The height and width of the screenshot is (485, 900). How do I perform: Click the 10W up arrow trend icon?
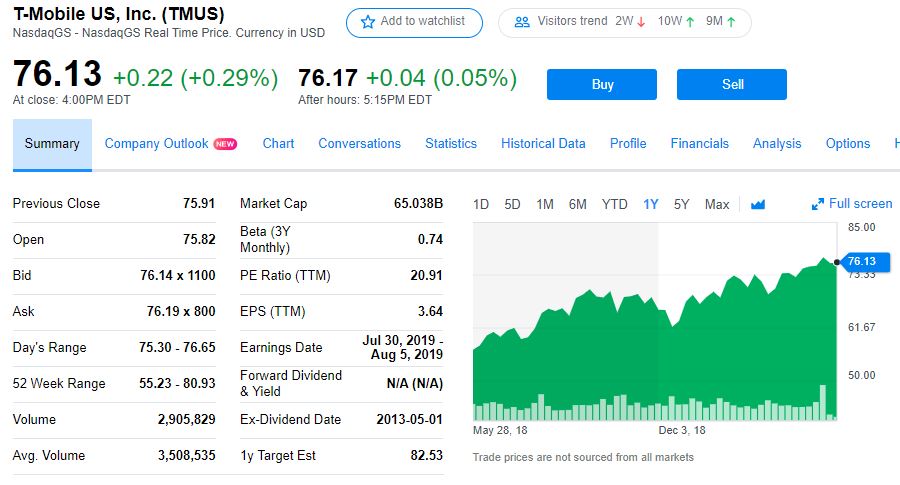click(690, 22)
